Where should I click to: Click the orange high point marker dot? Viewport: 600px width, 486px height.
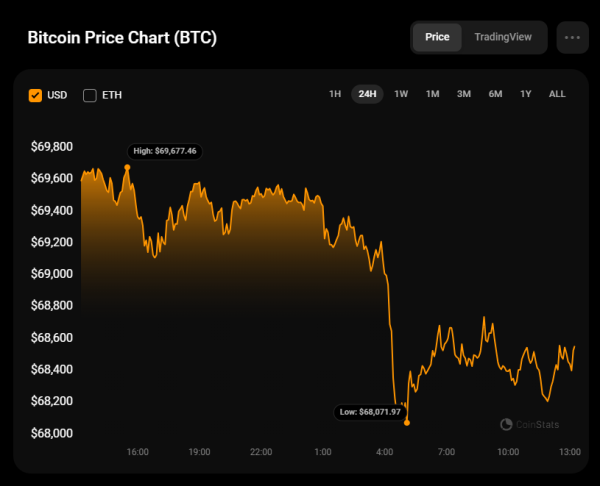point(127,167)
